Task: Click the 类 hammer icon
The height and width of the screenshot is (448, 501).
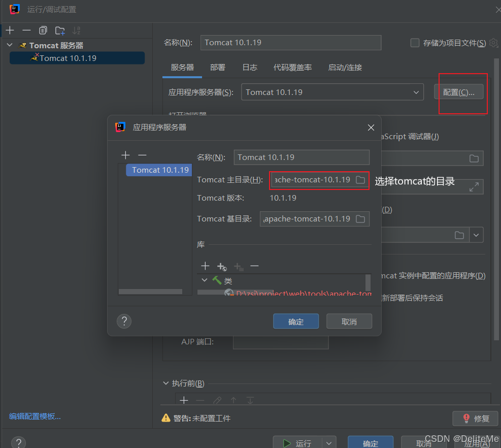Action: [x=217, y=280]
